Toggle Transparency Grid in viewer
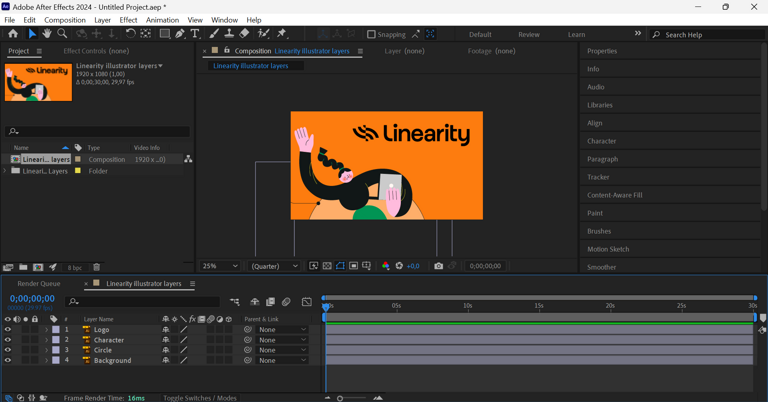The height and width of the screenshot is (402, 768). click(x=327, y=266)
